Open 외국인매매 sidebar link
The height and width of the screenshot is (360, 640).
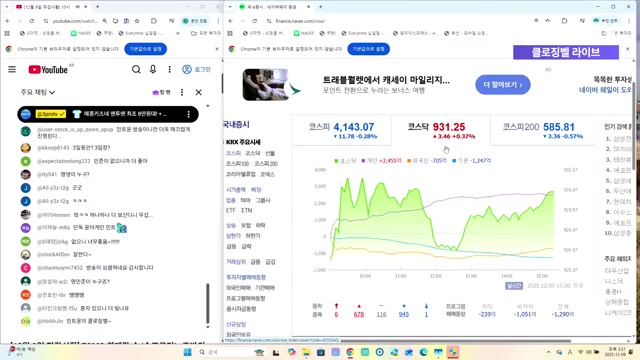coord(238,288)
